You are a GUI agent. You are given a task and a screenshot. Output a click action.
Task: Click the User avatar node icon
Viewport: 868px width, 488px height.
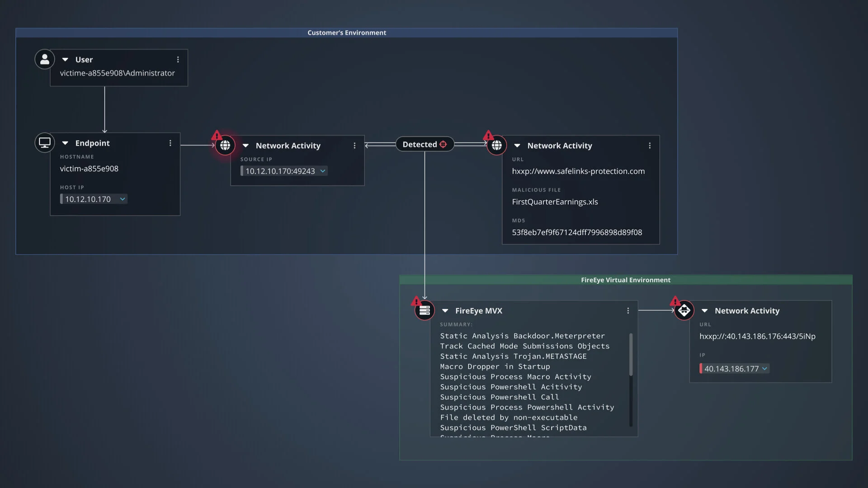click(45, 59)
